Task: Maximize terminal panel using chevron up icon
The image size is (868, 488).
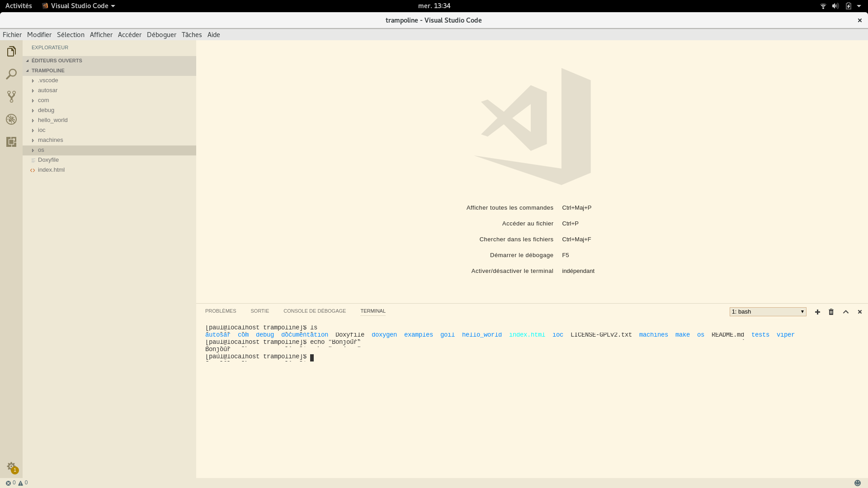Action: (x=846, y=312)
